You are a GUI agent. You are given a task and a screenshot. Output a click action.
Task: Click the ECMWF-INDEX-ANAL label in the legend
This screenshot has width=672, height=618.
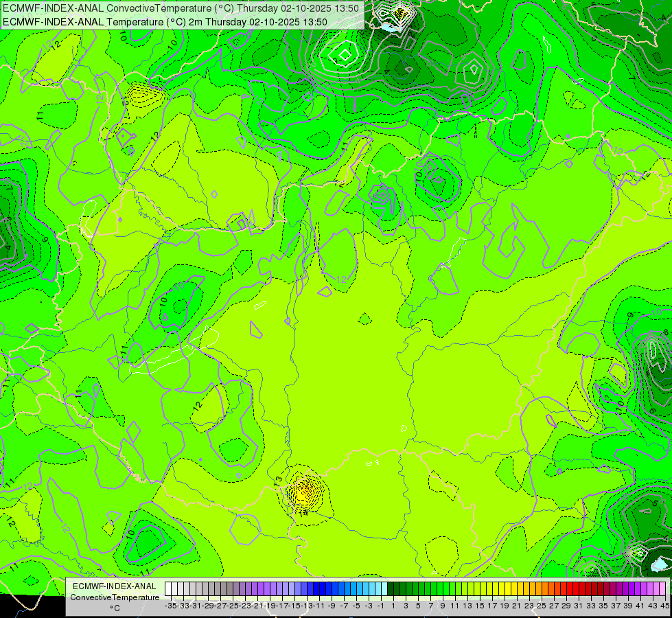point(115,586)
